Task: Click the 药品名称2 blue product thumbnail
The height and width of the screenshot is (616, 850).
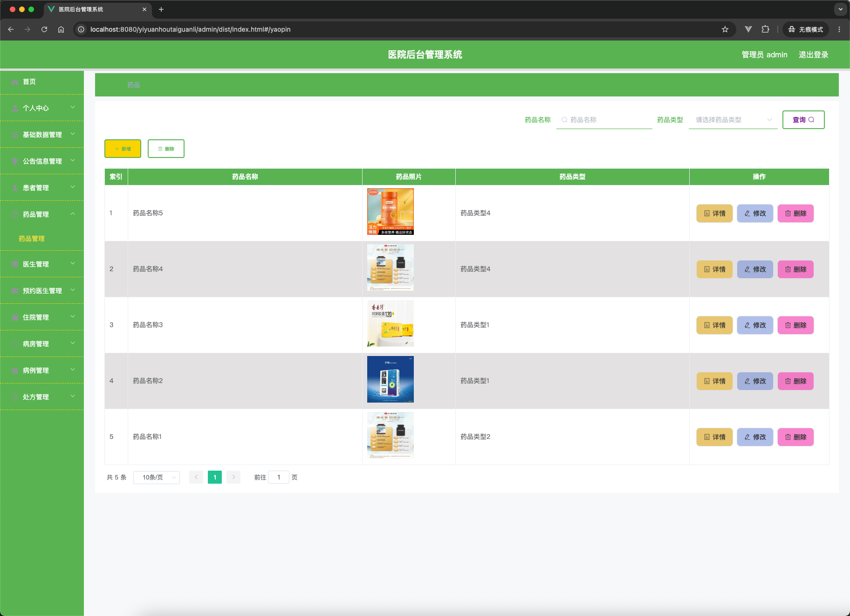Action: [391, 379]
